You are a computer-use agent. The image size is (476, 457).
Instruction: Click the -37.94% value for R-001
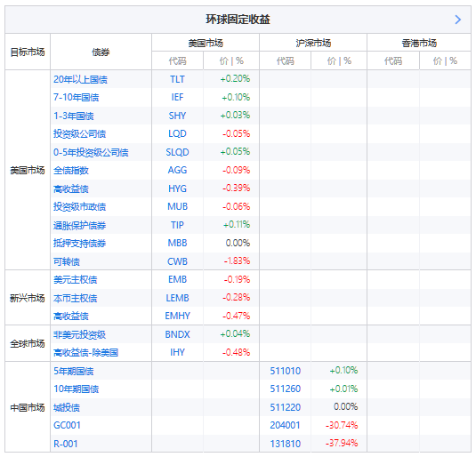[x=342, y=443]
